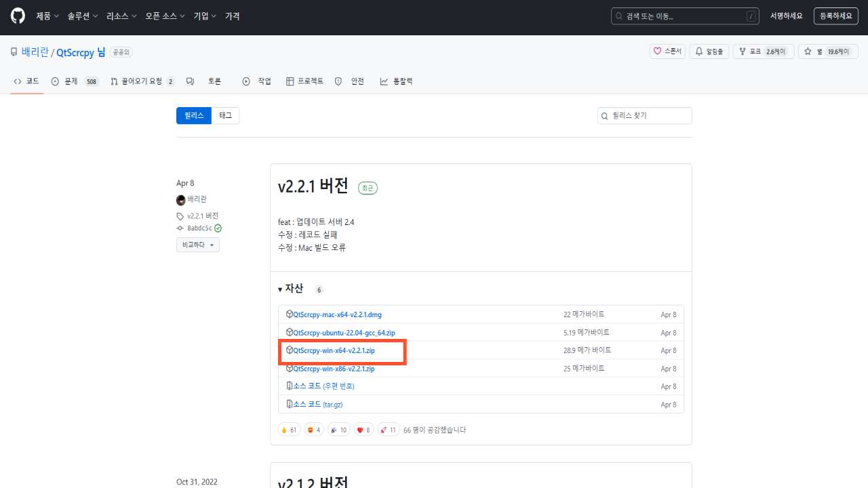This screenshot has height=488, width=868.
Task: Click the line 수정 : Mac 빌드 오류
Action: [x=312, y=247]
